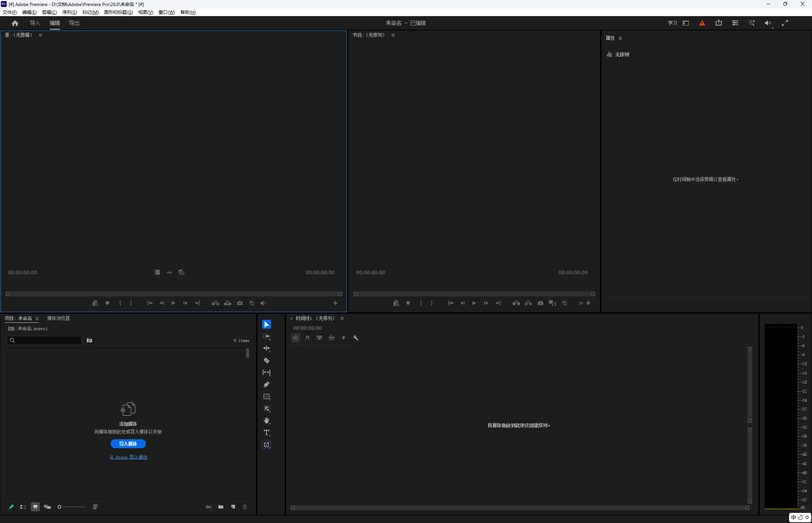Image resolution: width=812 pixels, height=523 pixels.
Task: Click the Project panel search field
Action: click(44, 340)
